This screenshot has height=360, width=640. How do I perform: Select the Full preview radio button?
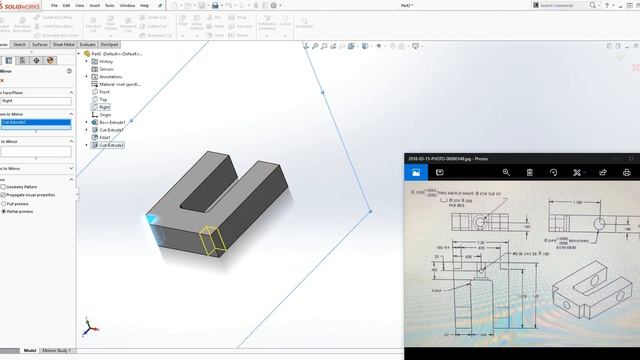tap(4, 204)
